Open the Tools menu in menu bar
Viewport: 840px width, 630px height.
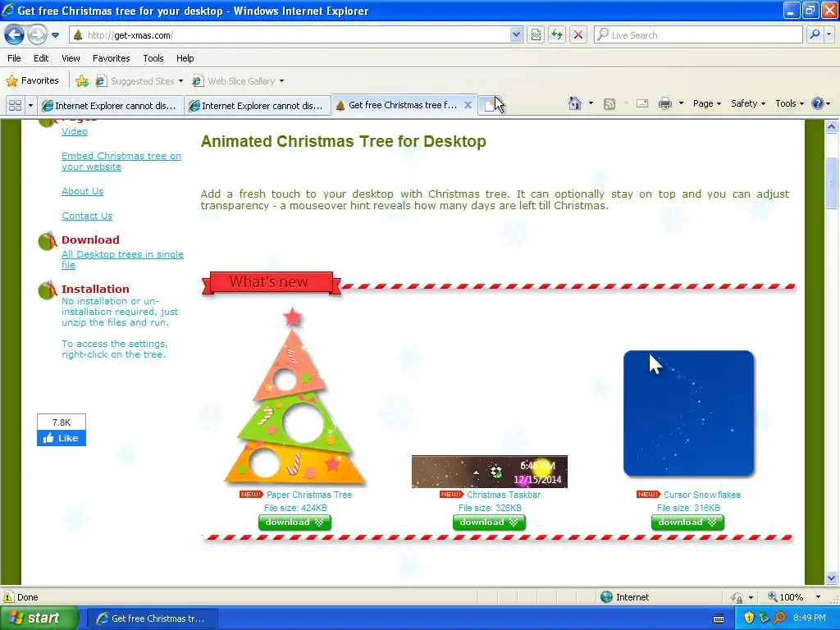153,58
